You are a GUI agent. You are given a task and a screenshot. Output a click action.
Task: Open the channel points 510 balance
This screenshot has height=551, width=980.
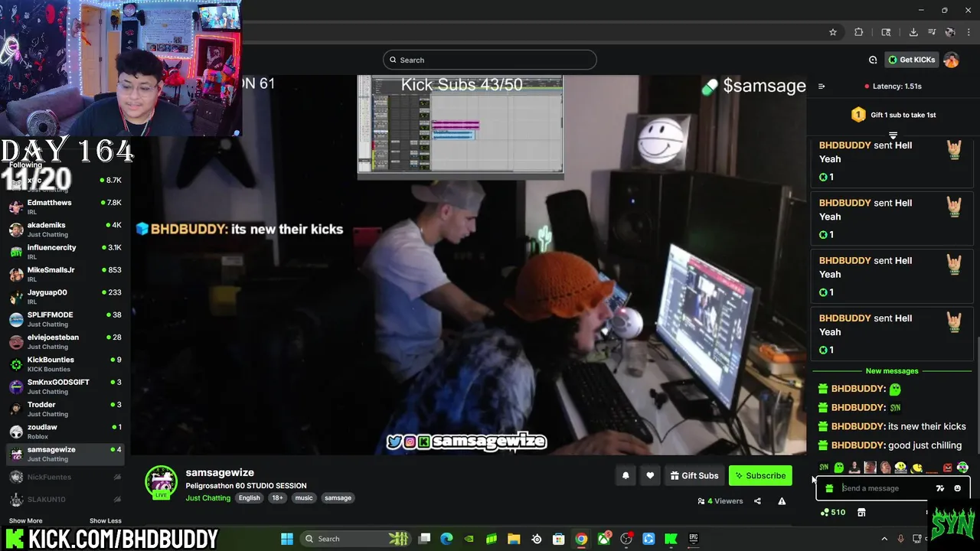click(x=833, y=512)
